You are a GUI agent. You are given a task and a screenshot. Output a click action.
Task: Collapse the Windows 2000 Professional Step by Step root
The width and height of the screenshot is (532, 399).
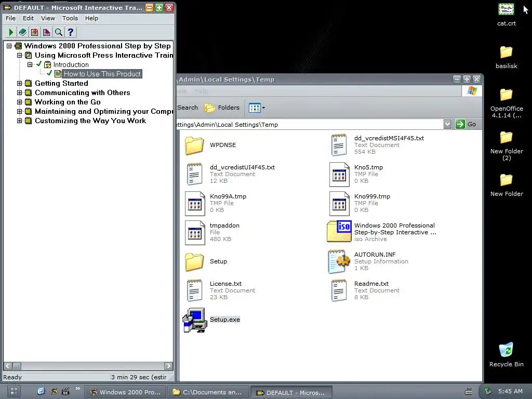(9, 46)
